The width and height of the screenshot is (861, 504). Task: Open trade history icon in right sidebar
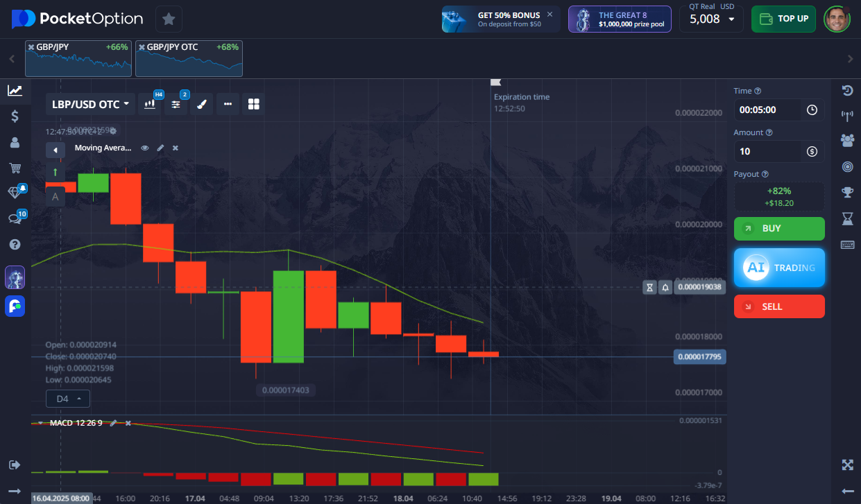846,91
